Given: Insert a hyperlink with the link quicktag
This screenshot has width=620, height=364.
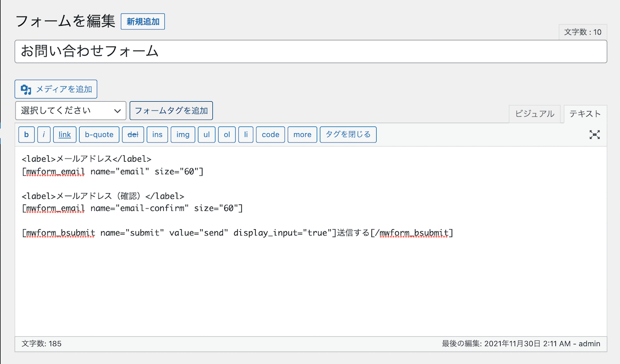Looking at the screenshot, I should click(64, 134).
